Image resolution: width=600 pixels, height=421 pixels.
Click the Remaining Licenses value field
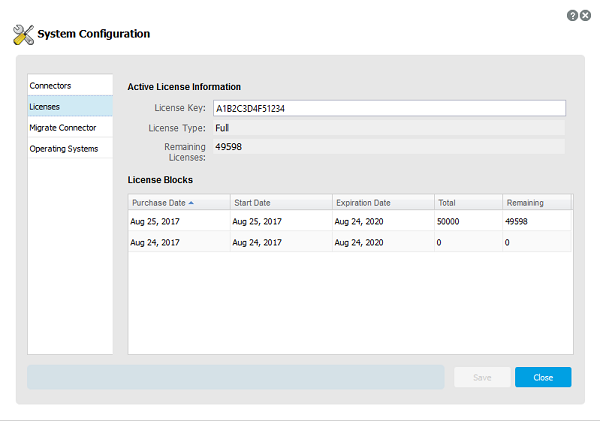pos(388,147)
